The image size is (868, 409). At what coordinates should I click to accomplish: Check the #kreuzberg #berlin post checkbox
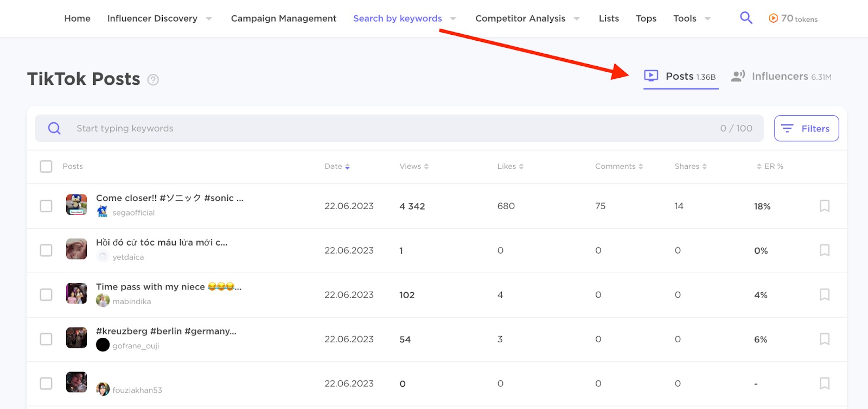point(46,339)
